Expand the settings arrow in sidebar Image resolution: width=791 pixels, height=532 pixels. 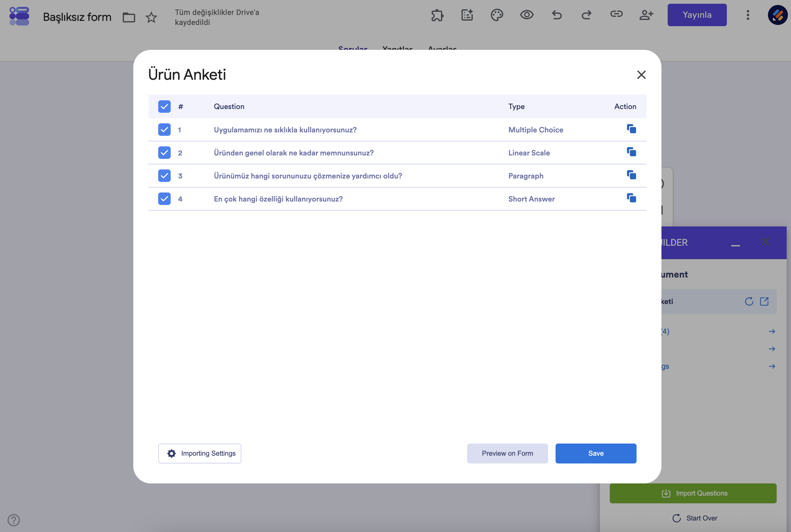pyautogui.click(x=772, y=366)
